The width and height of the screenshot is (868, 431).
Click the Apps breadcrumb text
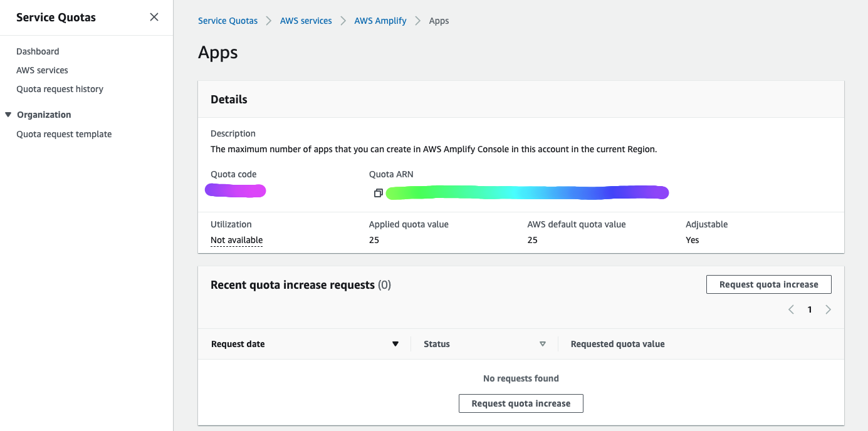[x=439, y=21]
